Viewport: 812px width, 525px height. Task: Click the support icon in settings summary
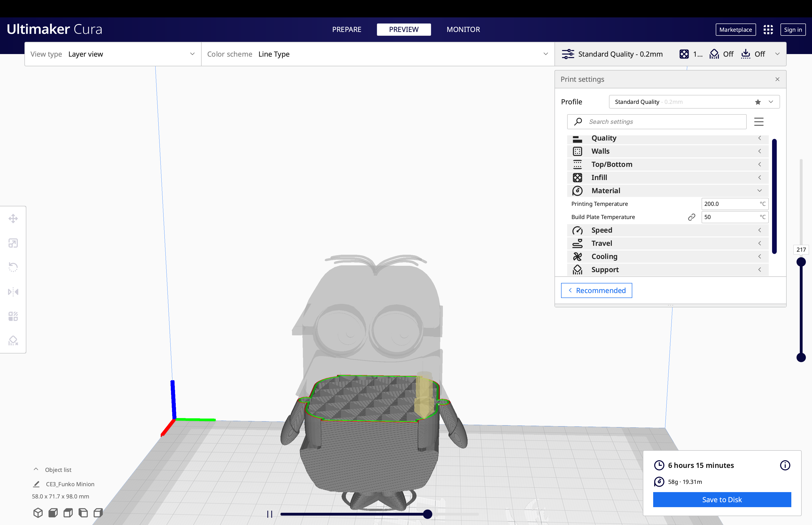(x=714, y=54)
